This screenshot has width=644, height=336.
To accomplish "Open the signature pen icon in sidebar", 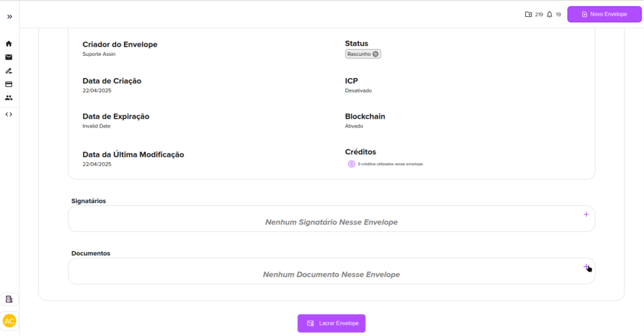I will (x=9, y=71).
